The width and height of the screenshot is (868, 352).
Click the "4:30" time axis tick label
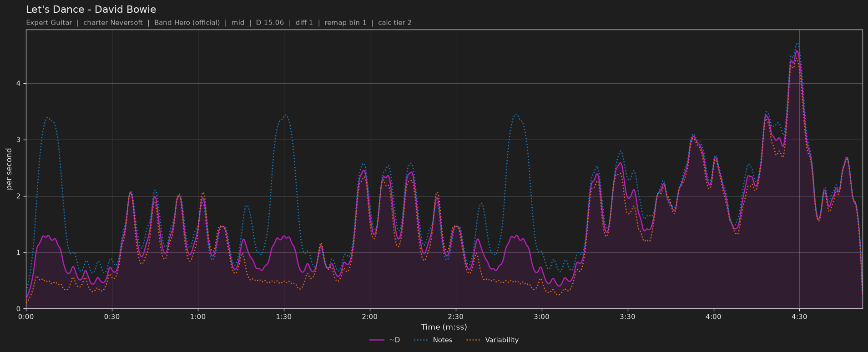pos(800,317)
